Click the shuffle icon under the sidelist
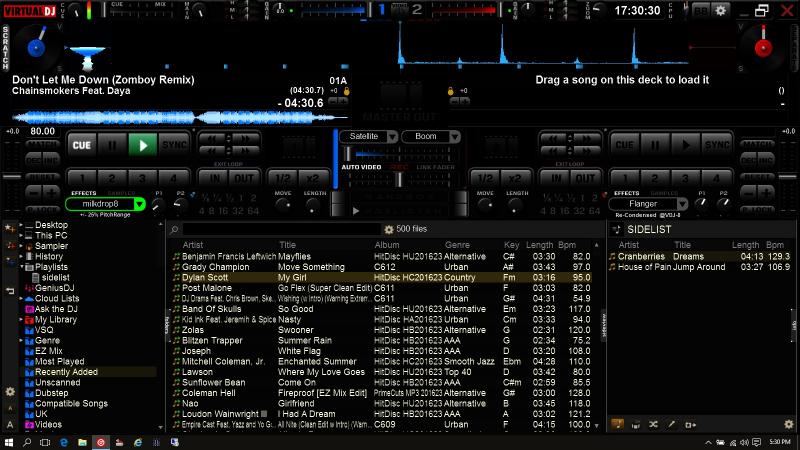The height and width of the screenshot is (450, 800). [653, 424]
